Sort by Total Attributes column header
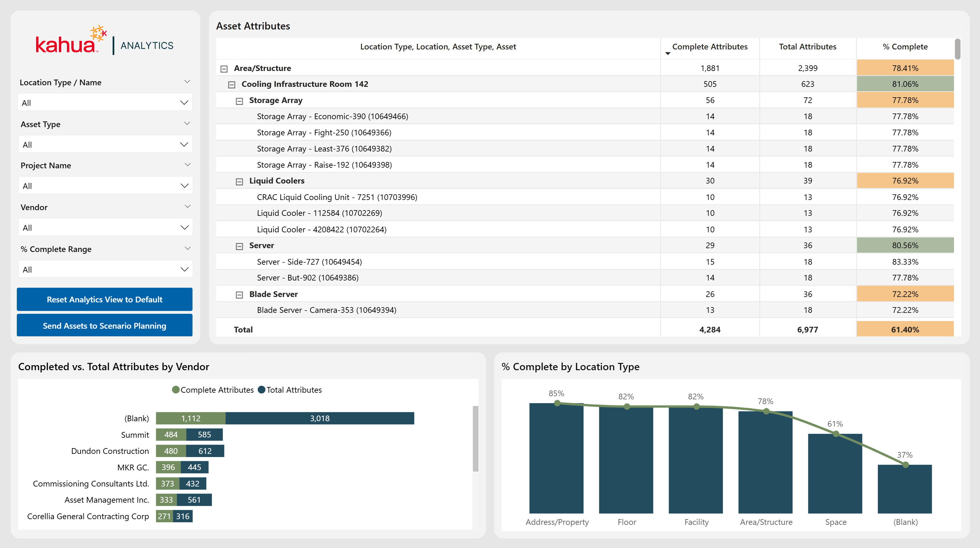 [x=807, y=47]
